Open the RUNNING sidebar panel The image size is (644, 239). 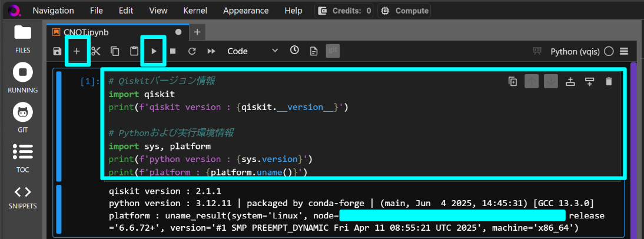point(23,78)
